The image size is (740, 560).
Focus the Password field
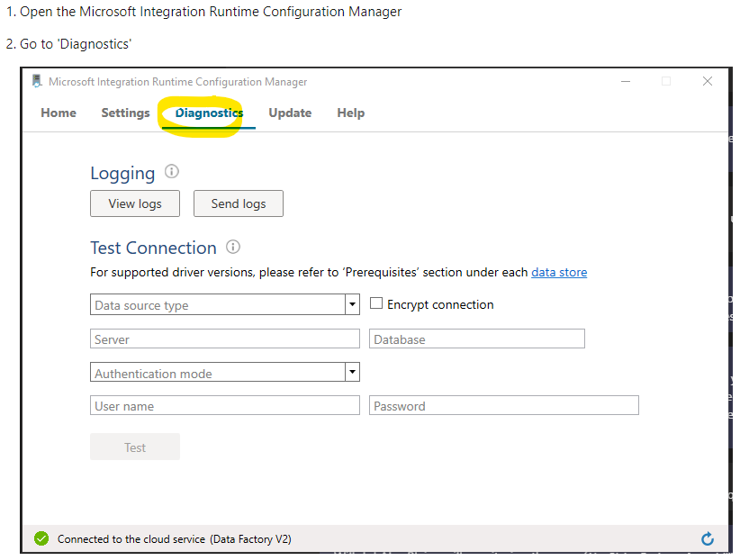point(503,406)
